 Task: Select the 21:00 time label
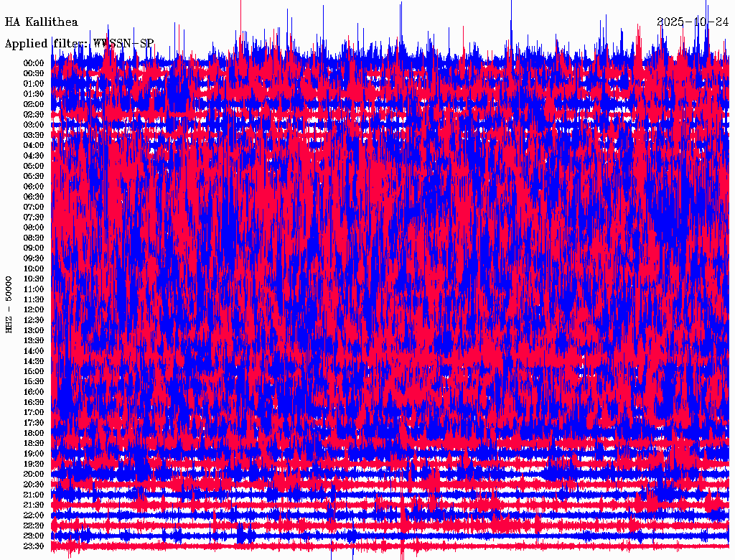pos(34,495)
